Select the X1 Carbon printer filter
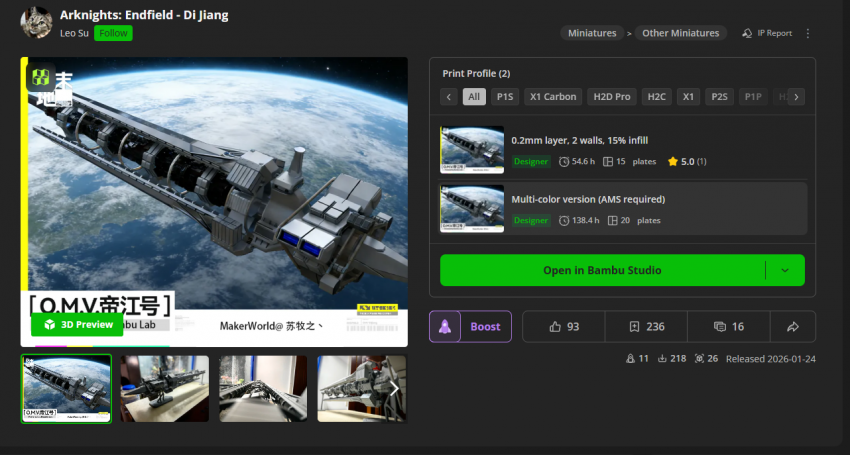This screenshot has width=850, height=455. coord(553,97)
